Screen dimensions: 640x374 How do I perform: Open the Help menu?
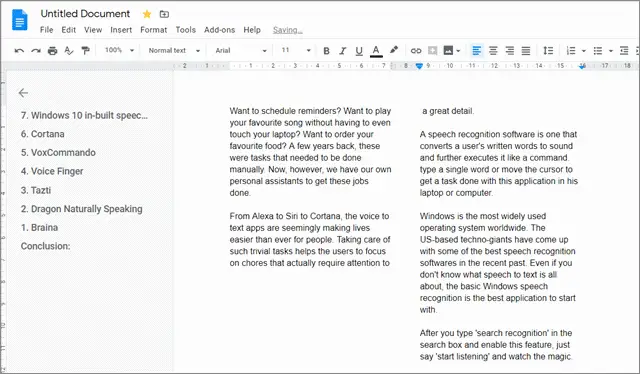252,30
